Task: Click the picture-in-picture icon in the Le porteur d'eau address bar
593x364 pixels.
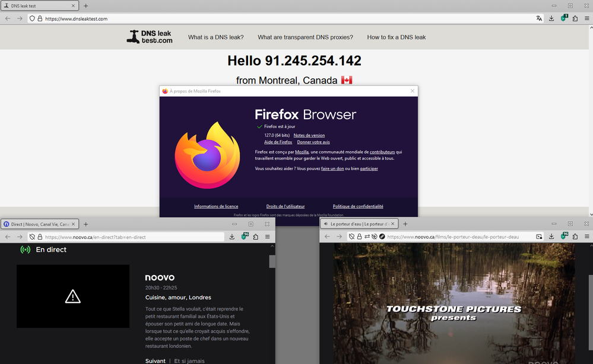Action: click(x=539, y=237)
